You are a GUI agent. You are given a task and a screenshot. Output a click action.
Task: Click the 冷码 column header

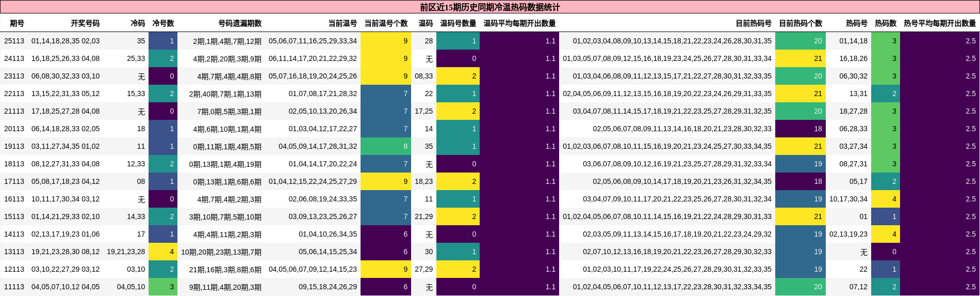tap(138, 23)
